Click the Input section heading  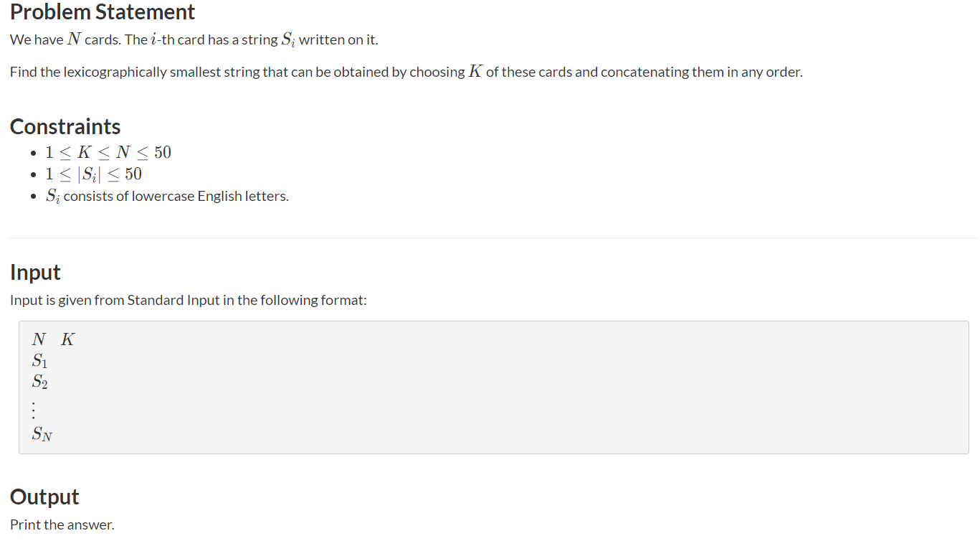tap(35, 273)
